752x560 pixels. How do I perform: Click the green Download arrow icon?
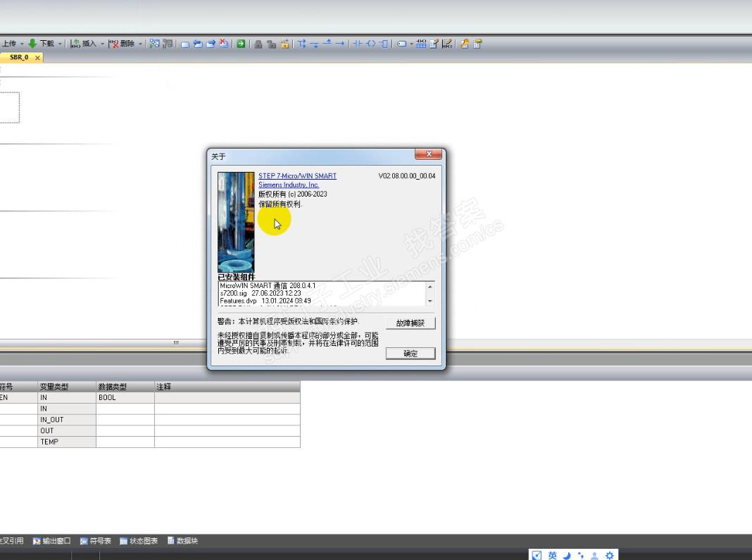pos(32,44)
